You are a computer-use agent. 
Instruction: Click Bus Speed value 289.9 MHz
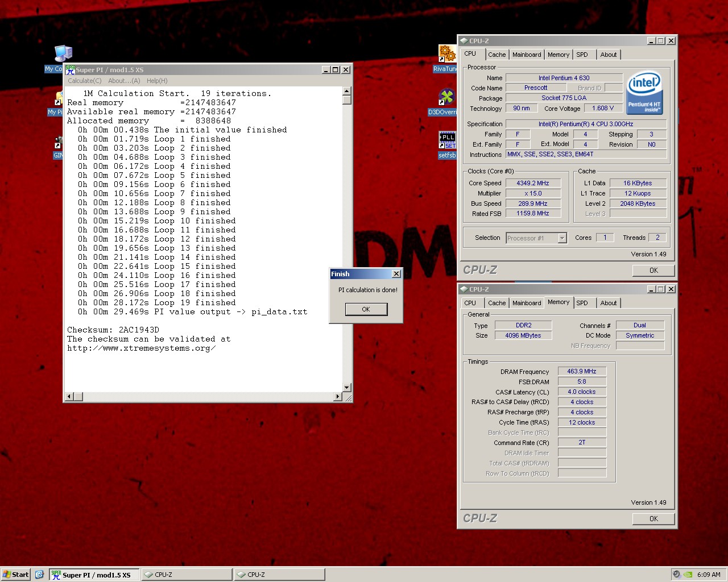[x=533, y=203]
